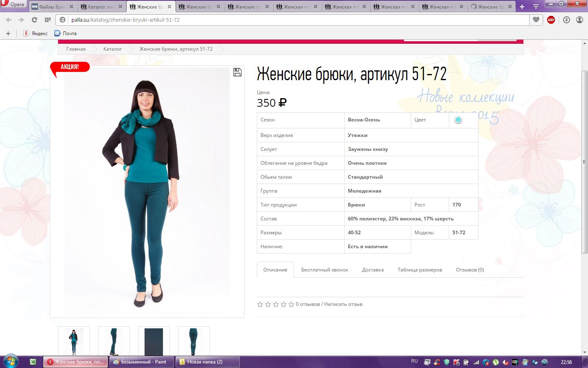Viewport: 588px width, 368px height.
Task: Reload the current page
Action: 34,20
